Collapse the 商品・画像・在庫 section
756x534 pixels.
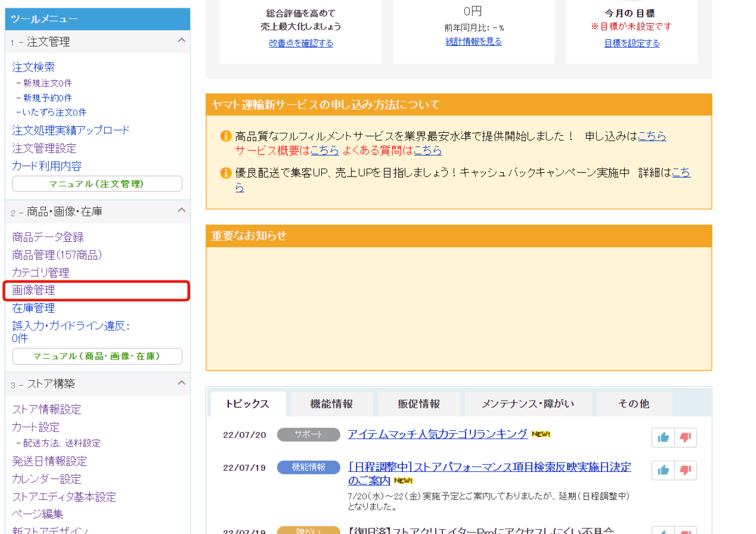pos(181,211)
